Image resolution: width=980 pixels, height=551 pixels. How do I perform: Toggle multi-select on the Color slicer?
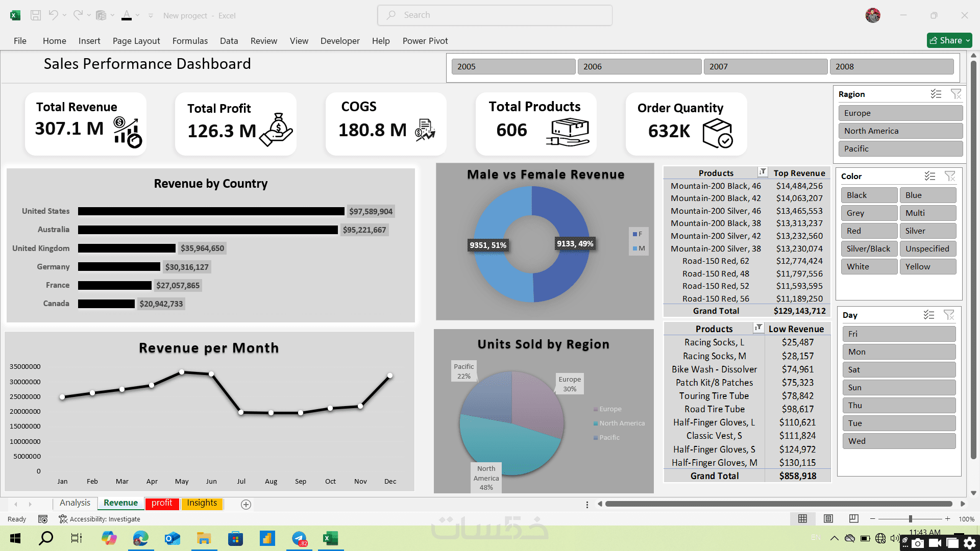[x=929, y=176]
